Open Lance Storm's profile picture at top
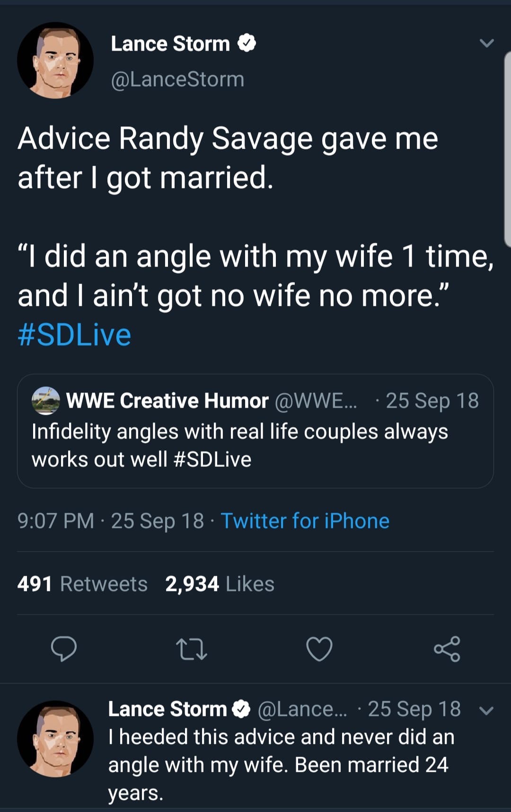Image resolution: width=511 pixels, height=812 pixels. (55, 60)
